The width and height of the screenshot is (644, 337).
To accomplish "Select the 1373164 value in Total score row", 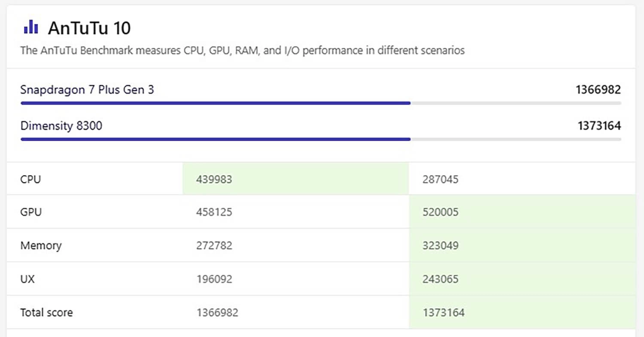I will coord(444,313).
